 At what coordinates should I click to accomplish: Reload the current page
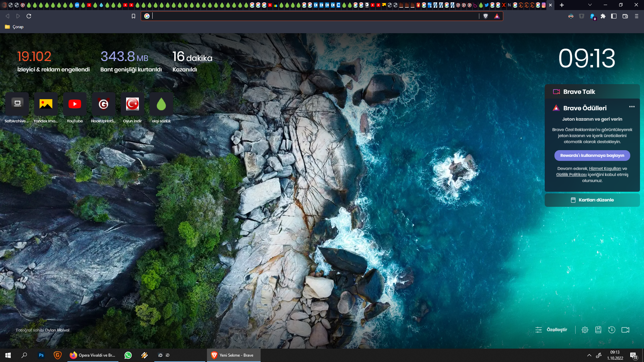coord(29,16)
